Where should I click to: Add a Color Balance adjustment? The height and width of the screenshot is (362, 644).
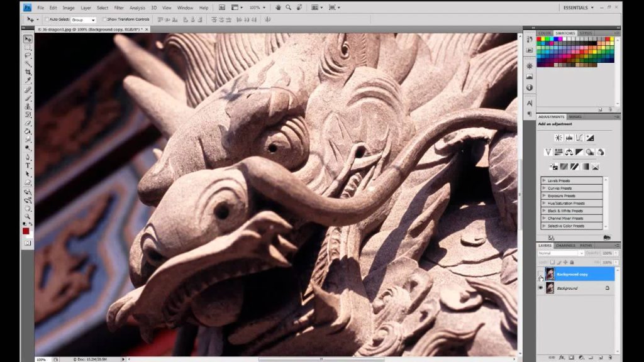point(569,152)
